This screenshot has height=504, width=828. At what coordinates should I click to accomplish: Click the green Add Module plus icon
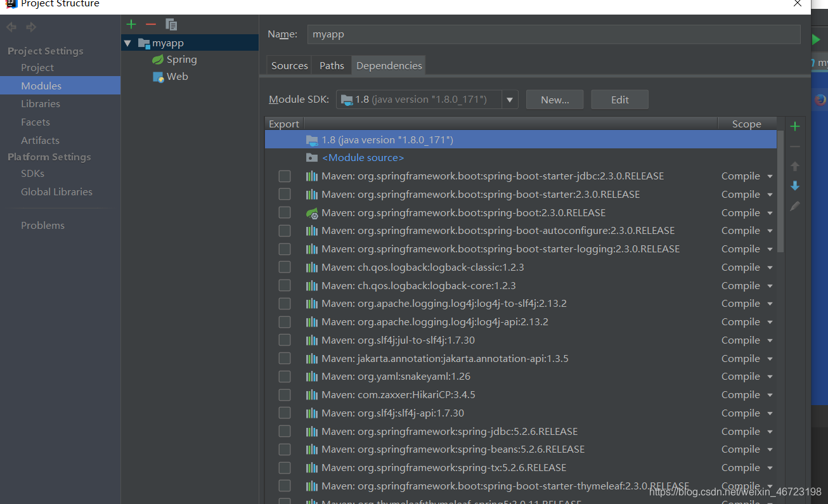pyautogui.click(x=131, y=24)
